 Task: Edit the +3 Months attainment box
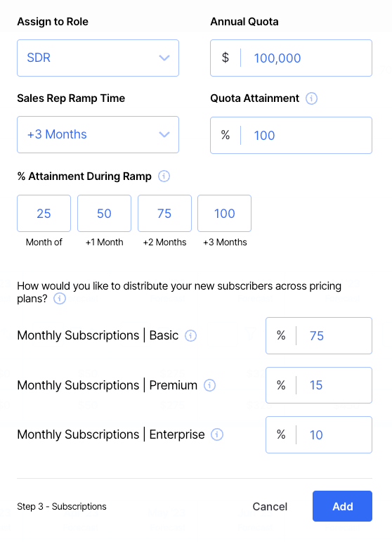(x=225, y=213)
